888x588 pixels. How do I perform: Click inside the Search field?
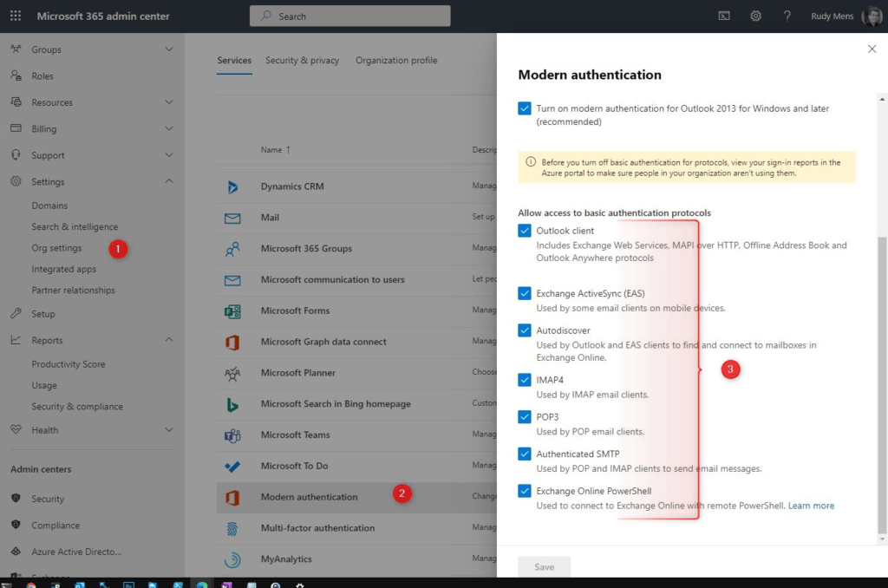[x=349, y=16]
